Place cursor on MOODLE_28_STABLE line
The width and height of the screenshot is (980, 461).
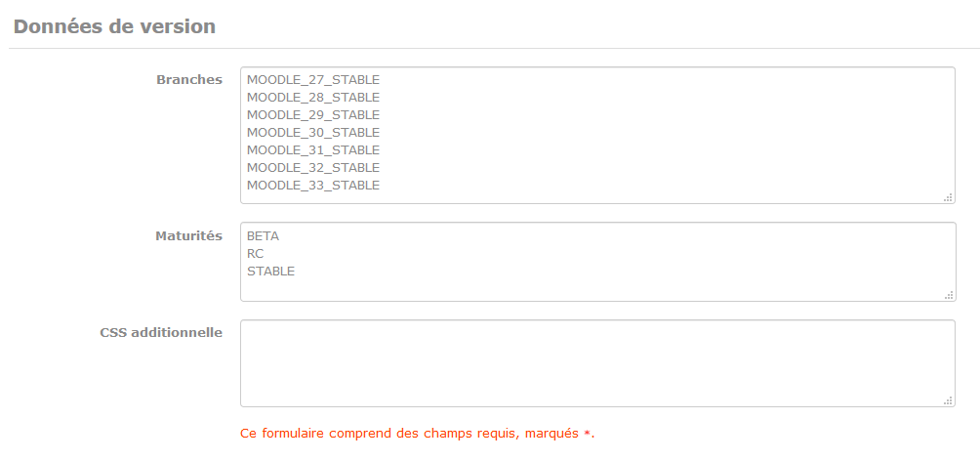(x=313, y=98)
